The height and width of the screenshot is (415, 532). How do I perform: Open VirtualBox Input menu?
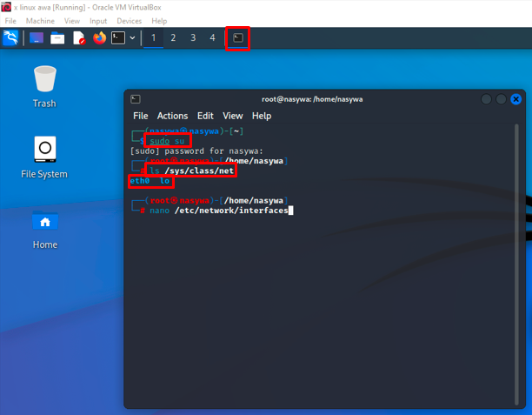coord(98,21)
